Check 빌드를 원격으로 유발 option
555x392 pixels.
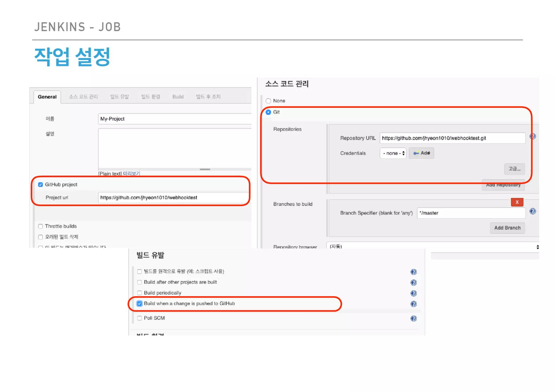tap(139, 272)
